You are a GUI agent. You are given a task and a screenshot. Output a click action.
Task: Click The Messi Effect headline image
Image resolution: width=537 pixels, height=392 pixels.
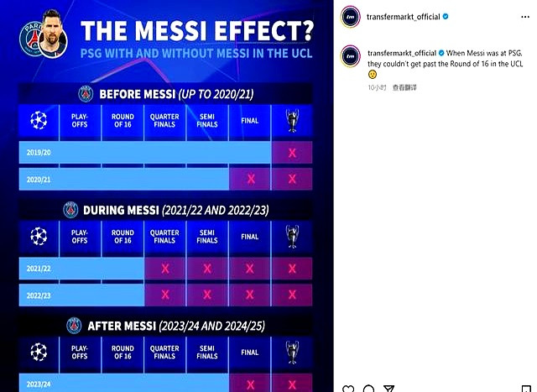(197, 30)
